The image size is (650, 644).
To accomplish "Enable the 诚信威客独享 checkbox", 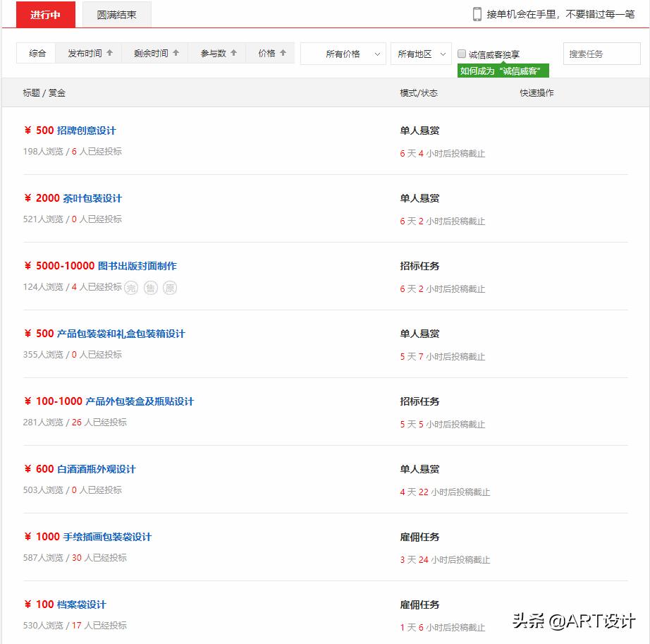I will click(x=462, y=52).
